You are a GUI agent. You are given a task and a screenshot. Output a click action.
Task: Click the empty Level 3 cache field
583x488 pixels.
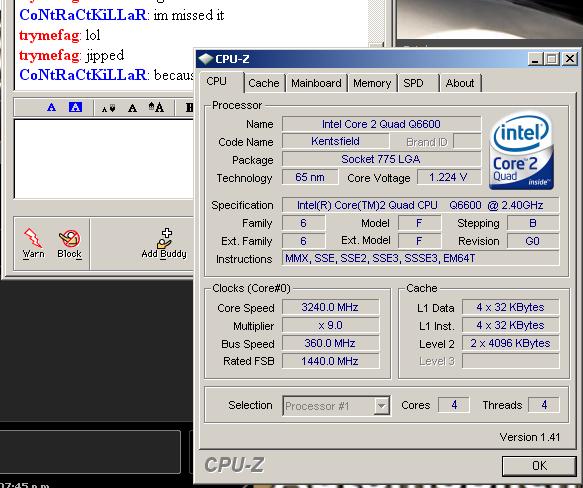coord(510,361)
